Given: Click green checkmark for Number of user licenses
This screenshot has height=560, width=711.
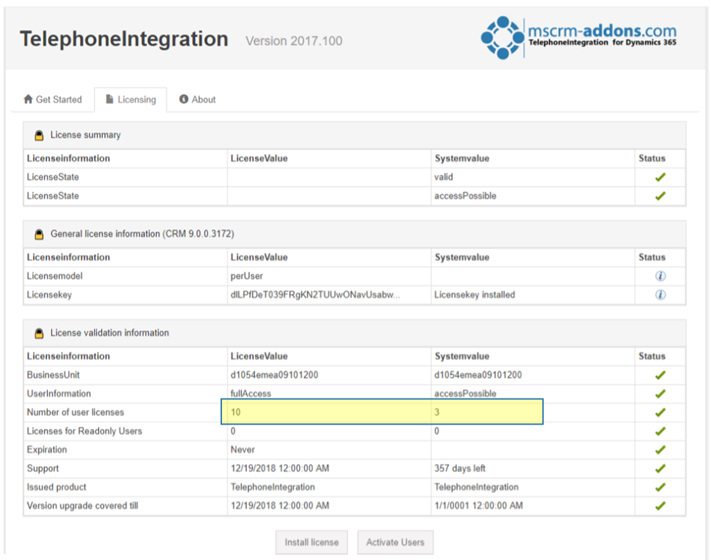Looking at the screenshot, I should click(x=660, y=412).
